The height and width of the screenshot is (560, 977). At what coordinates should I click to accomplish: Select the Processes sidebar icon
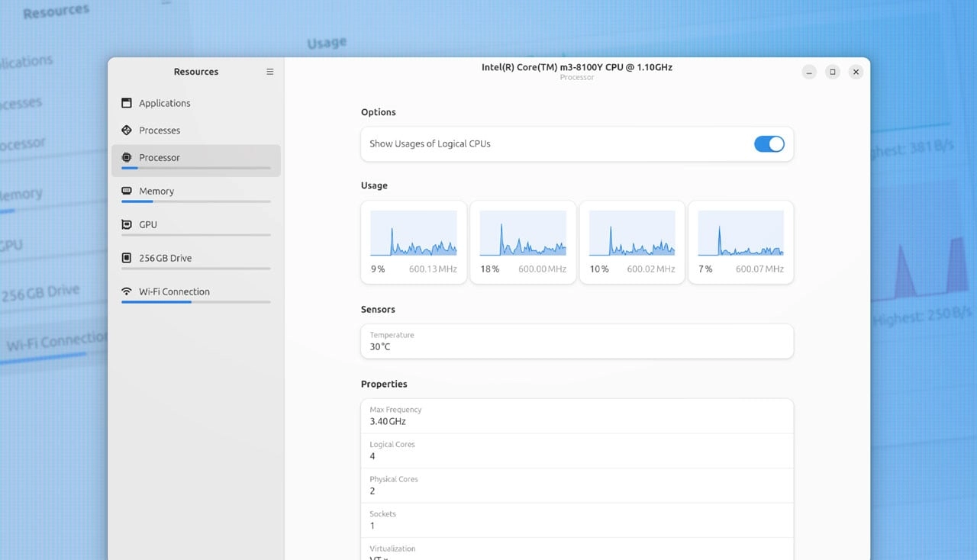point(126,130)
